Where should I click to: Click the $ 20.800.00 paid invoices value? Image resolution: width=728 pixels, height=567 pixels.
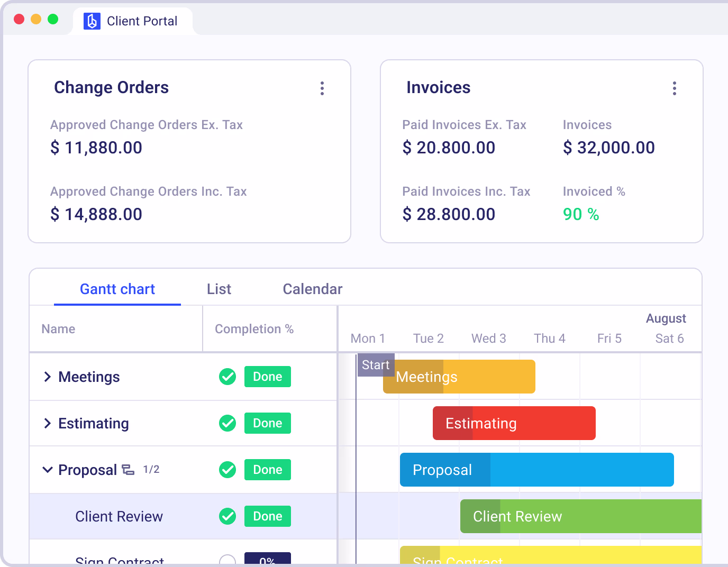[x=449, y=148]
